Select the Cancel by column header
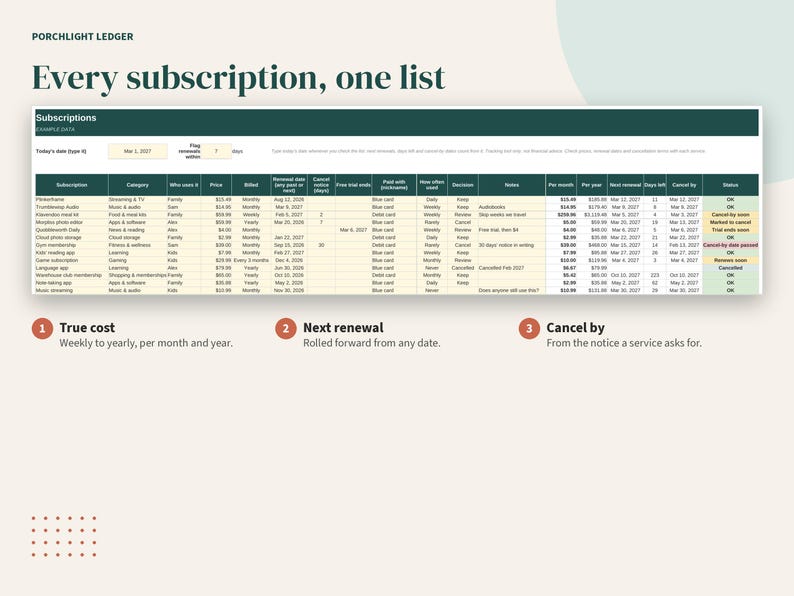Screen dimensions: 794x596 point(684,185)
